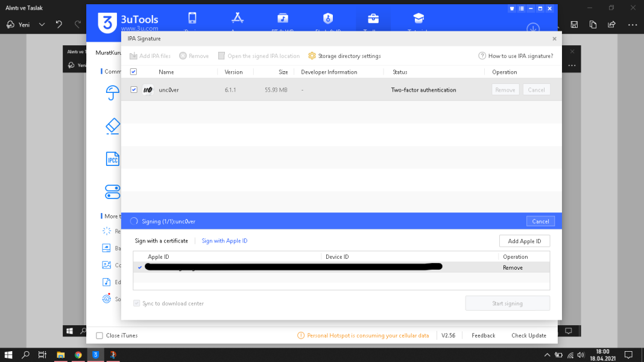Open the Apps store icon tab

click(x=237, y=18)
